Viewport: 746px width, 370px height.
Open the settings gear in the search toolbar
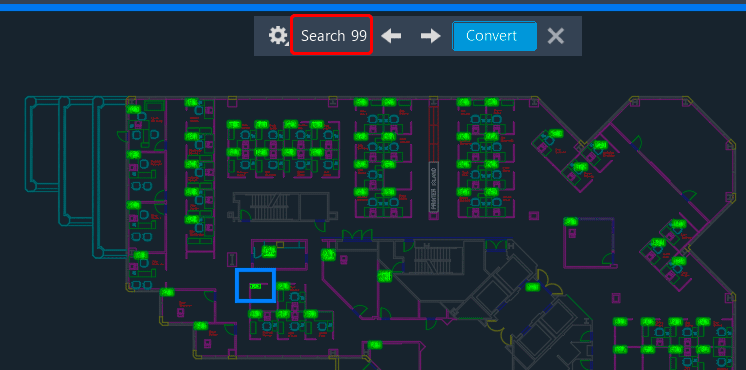point(278,36)
